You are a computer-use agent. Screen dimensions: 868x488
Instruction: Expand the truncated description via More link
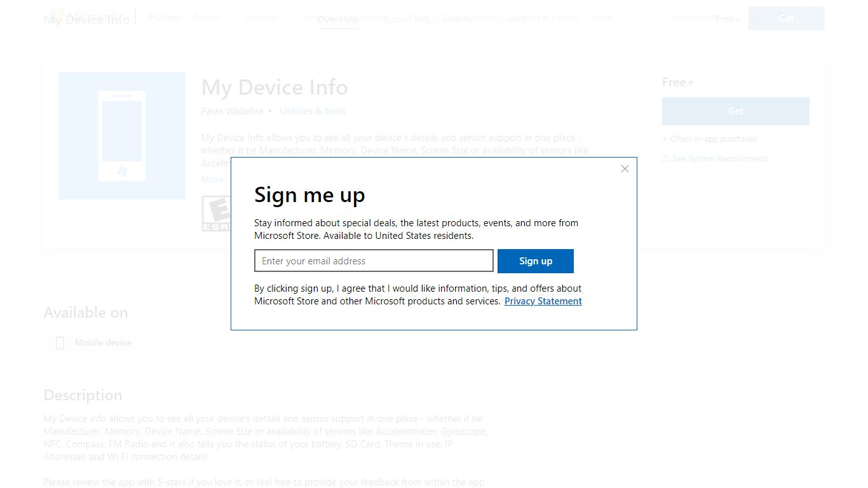click(212, 180)
